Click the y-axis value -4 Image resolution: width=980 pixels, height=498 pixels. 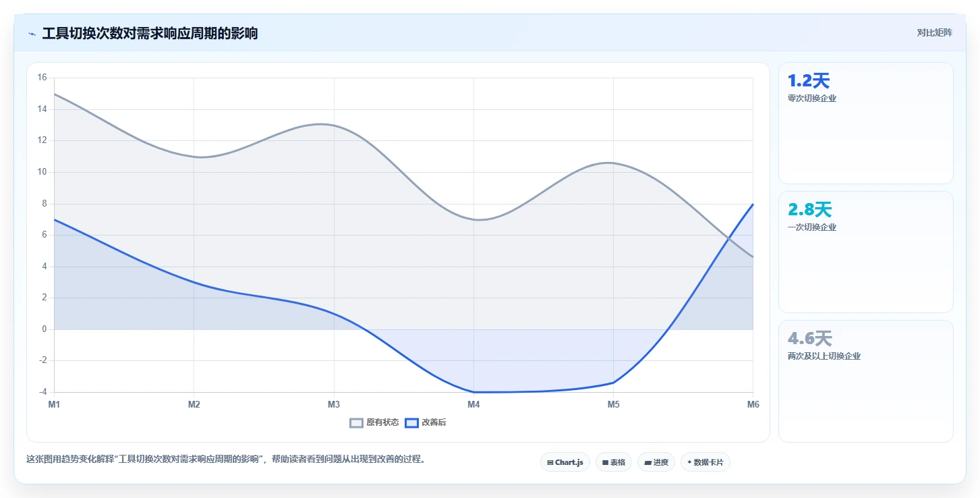[43, 392]
